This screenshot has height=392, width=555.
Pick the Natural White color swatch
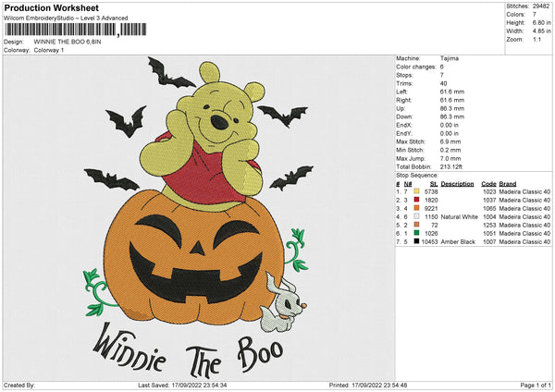[416, 216]
